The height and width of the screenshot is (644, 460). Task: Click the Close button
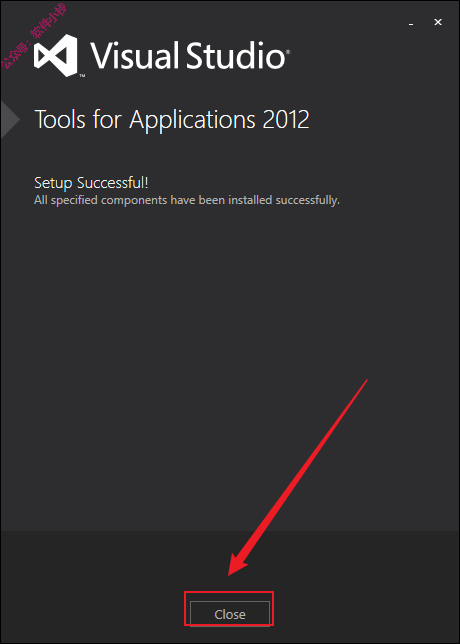point(230,614)
